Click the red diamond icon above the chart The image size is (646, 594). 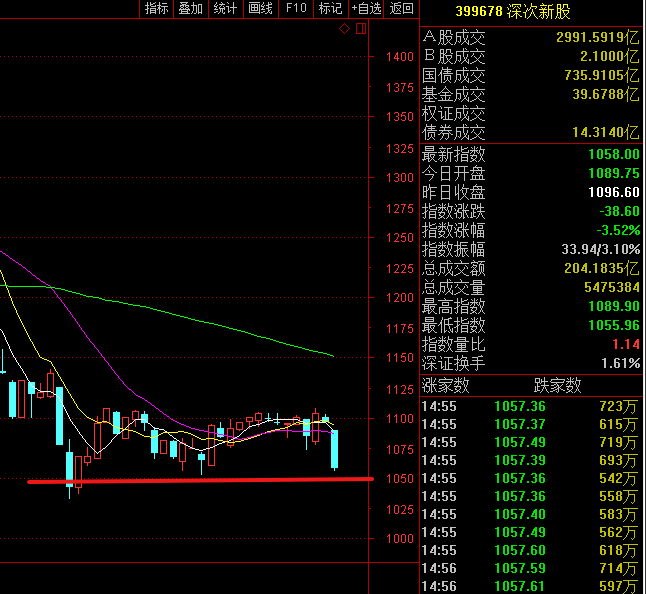coord(344,28)
